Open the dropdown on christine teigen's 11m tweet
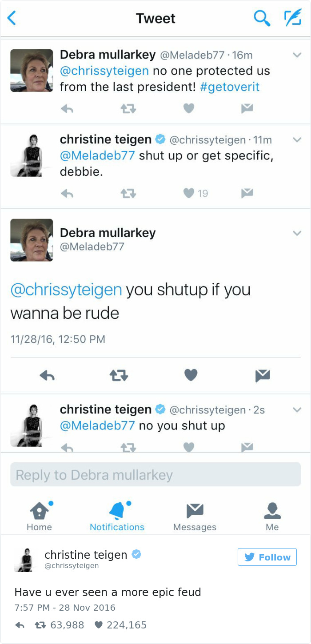The height and width of the screenshot is (644, 311). pos(297,140)
